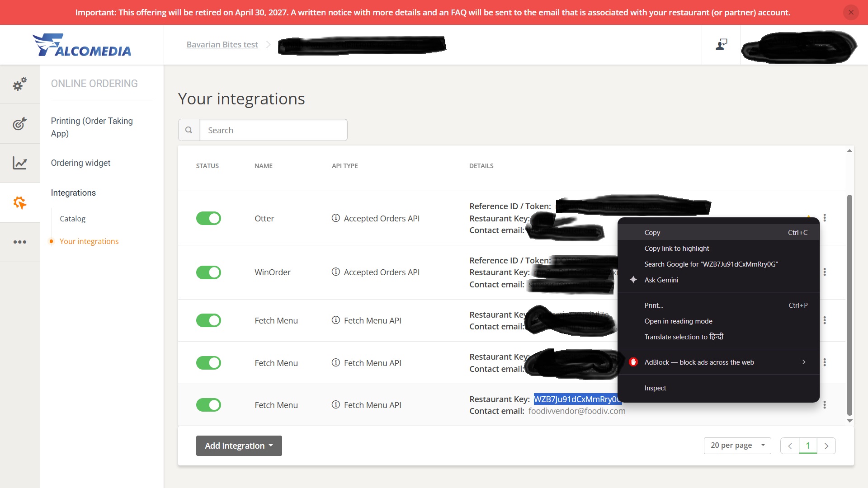
Task: Open the 20 per page dropdown
Action: [x=737, y=446]
